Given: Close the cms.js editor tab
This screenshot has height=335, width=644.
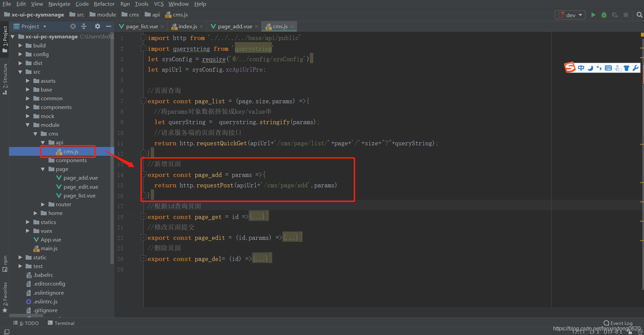Looking at the screenshot, I should point(292,27).
